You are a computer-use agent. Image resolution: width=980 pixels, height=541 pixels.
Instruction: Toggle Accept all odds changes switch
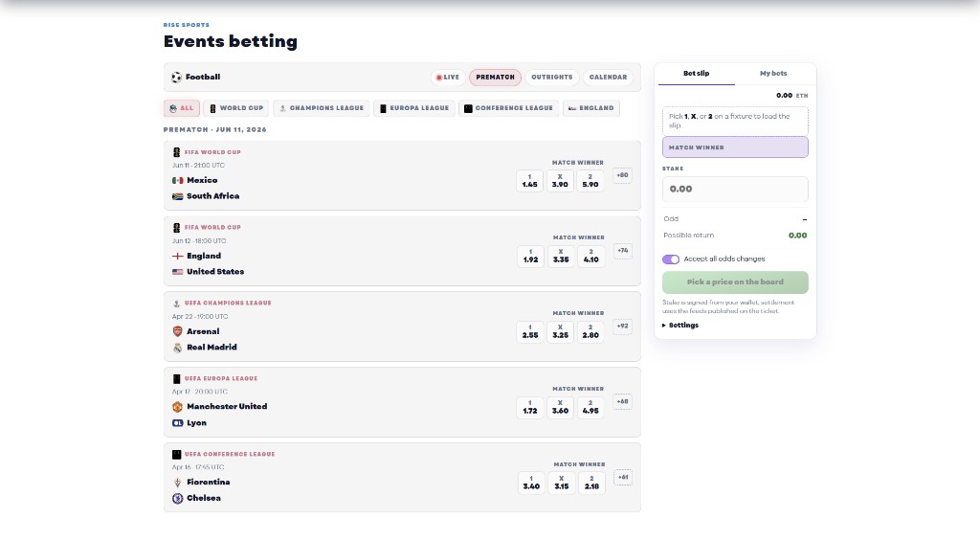click(671, 259)
